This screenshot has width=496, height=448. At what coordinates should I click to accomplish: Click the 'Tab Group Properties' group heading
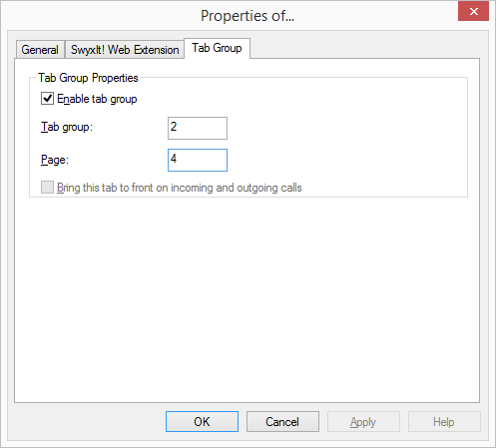(x=88, y=78)
